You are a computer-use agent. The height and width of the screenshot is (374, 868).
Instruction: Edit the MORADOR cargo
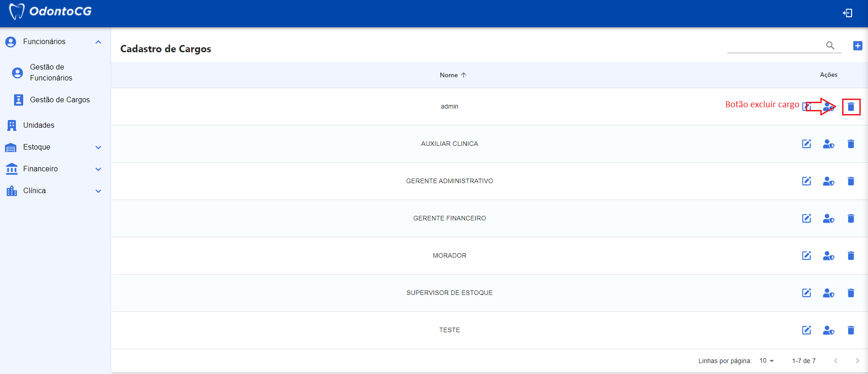[x=806, y=256]
